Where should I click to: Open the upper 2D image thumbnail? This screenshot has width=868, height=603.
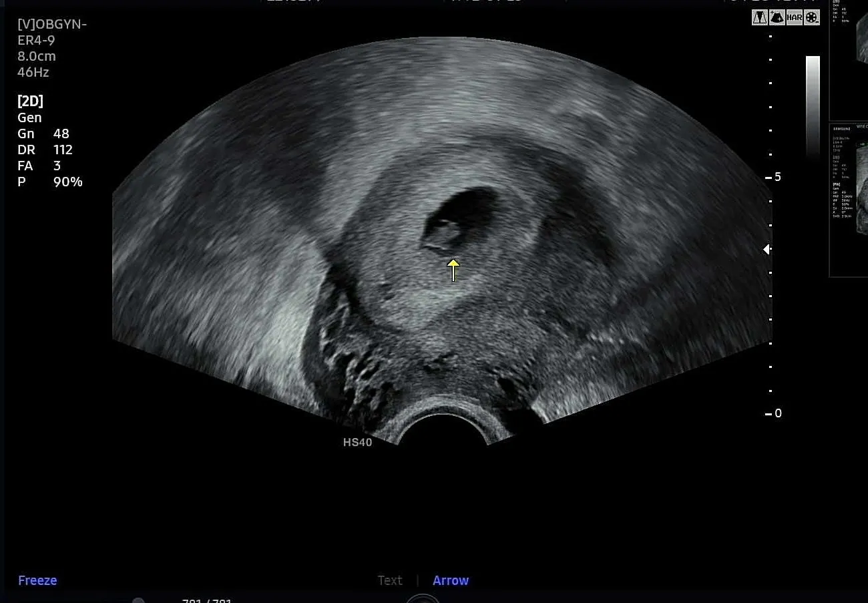pyautogui.click(x=849, y=60)
